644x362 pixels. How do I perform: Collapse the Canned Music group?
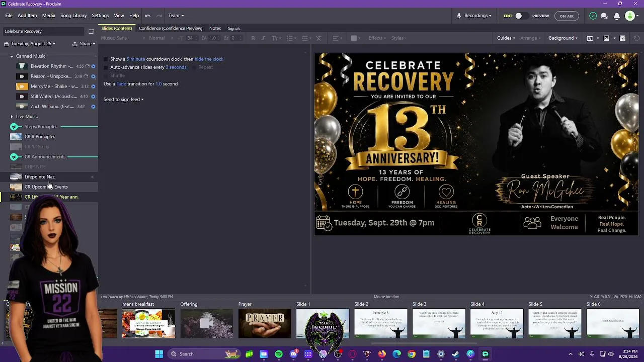[12, 56]
